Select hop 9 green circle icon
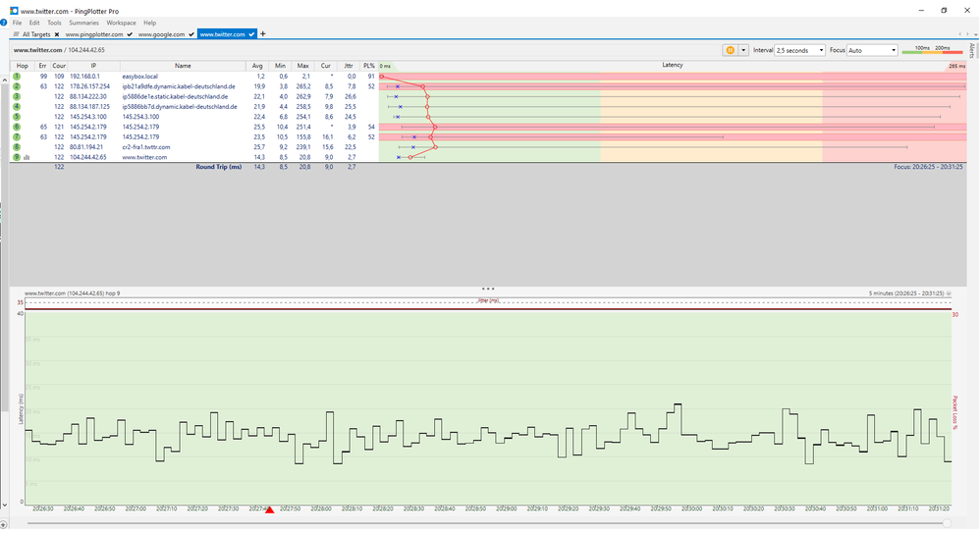Screen dimensions: 980x534 pos(17,157)
